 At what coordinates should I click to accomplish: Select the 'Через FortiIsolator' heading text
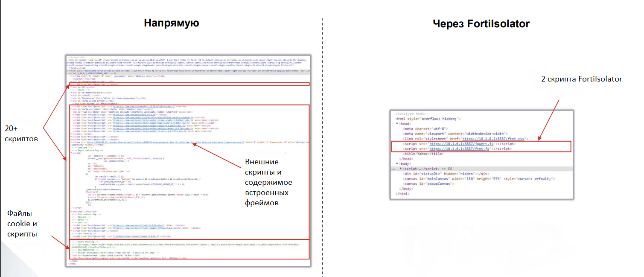pyautogui.click(x=481, y=24)
